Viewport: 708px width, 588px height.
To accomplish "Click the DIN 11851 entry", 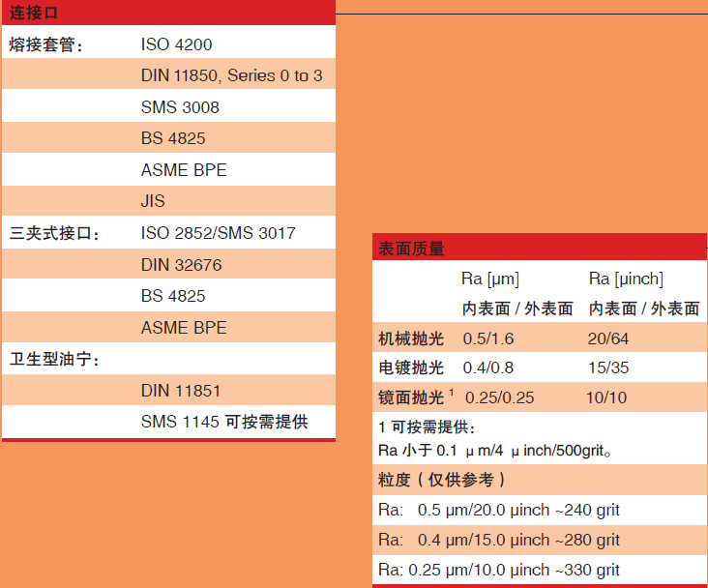I will click(x=181, y=391).
